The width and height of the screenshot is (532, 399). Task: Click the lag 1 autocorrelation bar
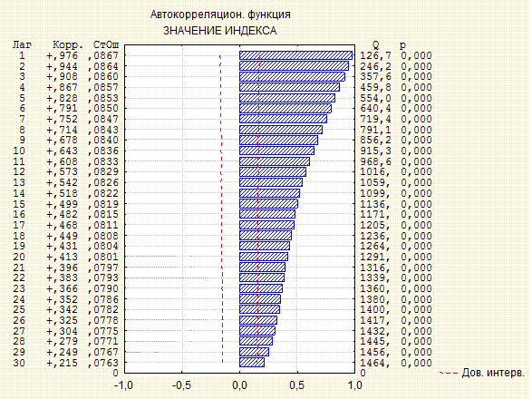295,55
